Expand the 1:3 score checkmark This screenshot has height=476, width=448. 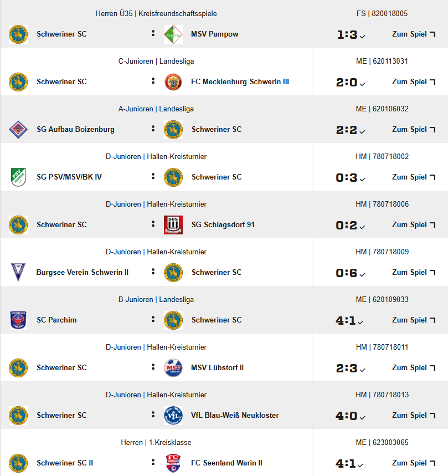(363, 37)
